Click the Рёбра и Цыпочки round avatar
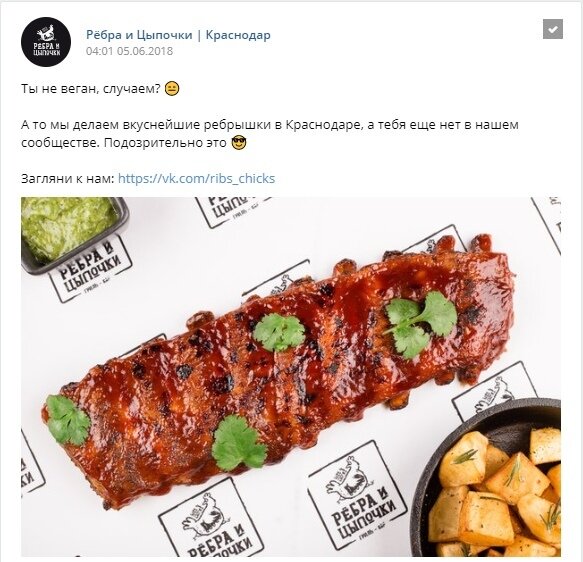 click(x=46, y=42)
